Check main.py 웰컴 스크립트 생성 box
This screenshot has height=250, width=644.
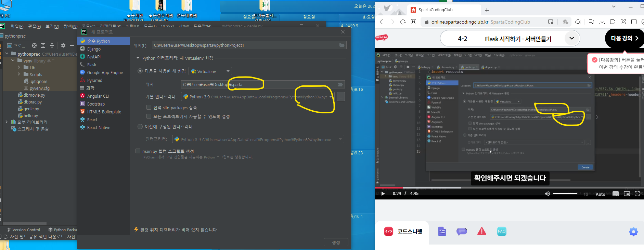pyautogui.click(x=138, y=151)
